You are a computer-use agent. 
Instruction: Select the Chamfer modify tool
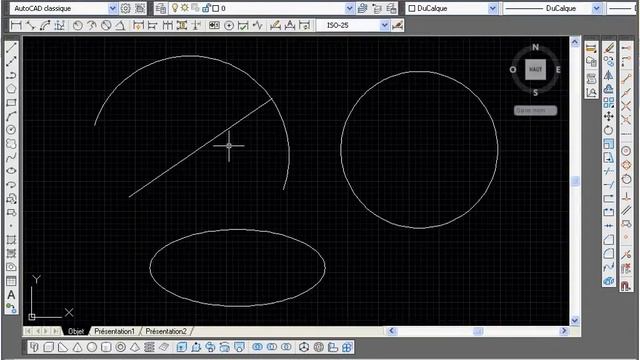(609, 240)
